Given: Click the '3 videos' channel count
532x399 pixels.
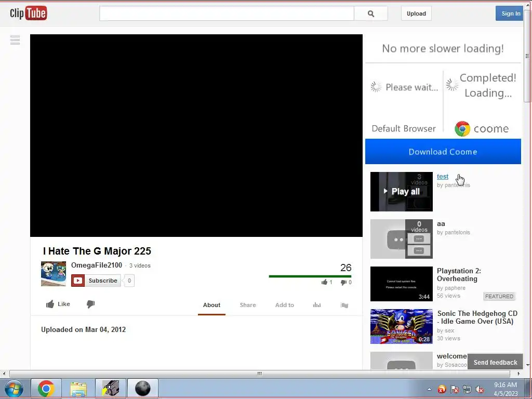Looking at the screenshot, I should click(x=140, y=265).
